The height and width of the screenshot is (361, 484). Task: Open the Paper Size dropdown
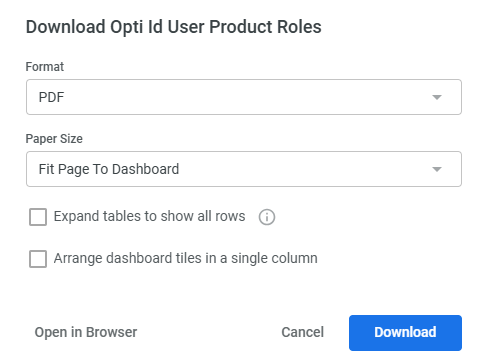coord(244,169)
